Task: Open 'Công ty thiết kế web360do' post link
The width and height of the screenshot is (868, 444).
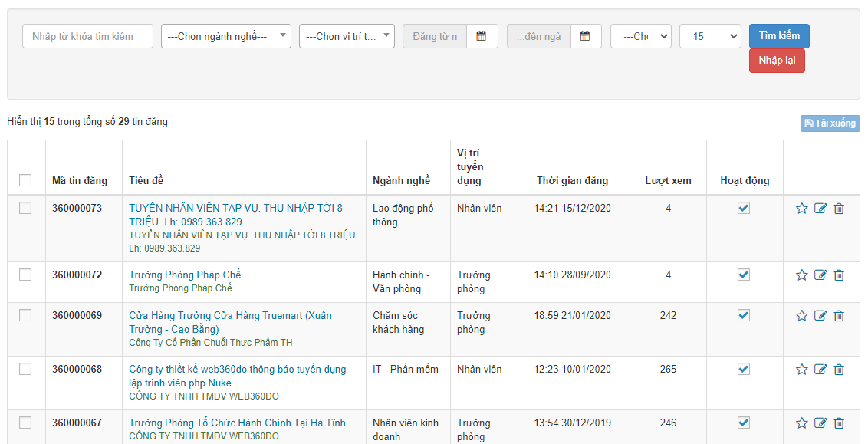Action: pyautogui.click(x=238, y=376)
